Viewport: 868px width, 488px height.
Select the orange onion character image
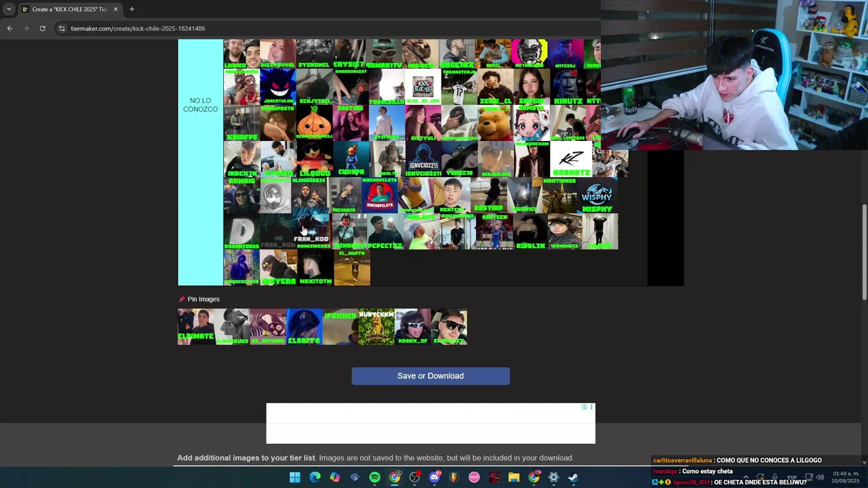(x=314, y=123)
